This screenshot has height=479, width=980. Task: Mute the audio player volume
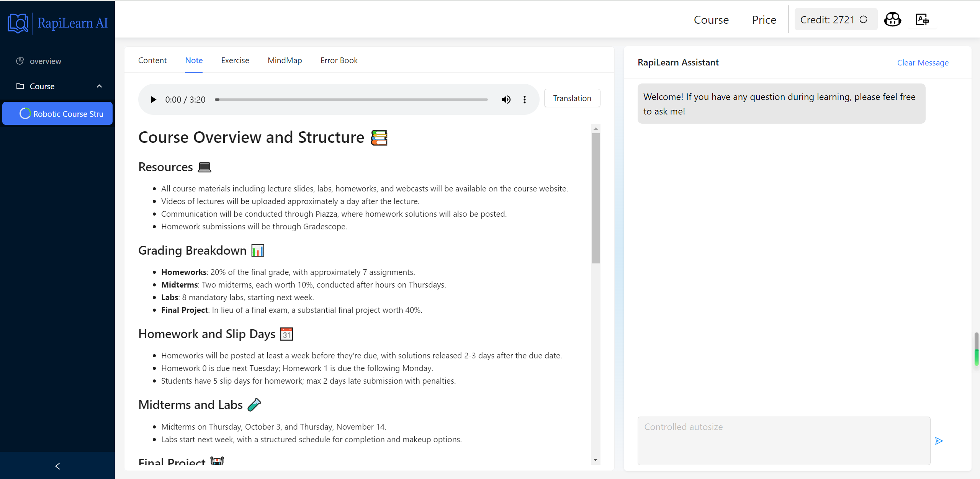click(506, 100)
